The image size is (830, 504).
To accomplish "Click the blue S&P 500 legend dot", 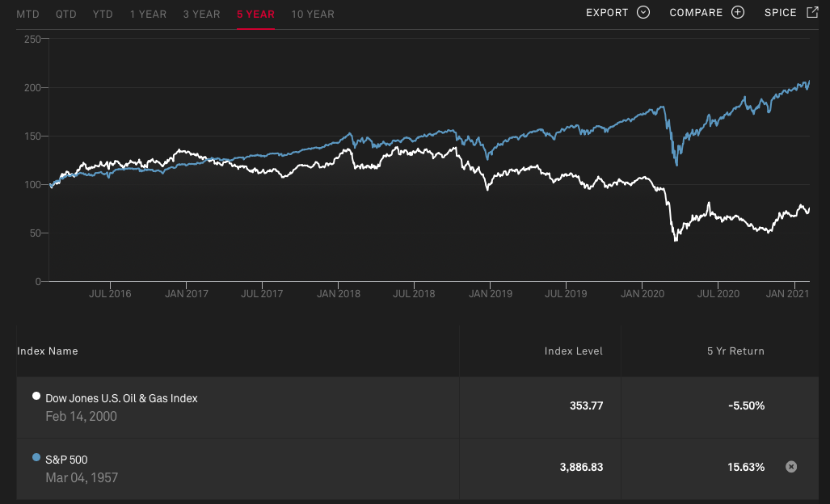I will point(36,457).
